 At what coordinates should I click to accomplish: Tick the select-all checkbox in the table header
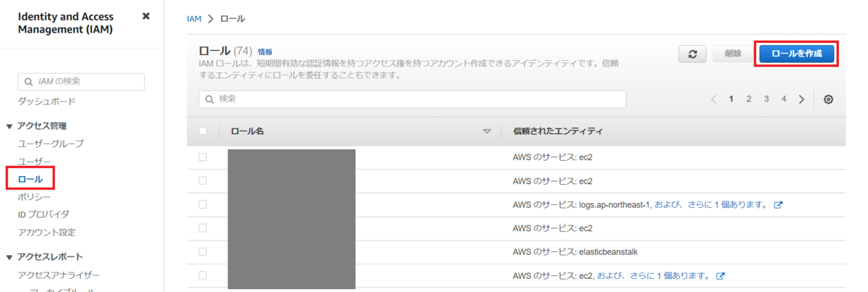203,131
